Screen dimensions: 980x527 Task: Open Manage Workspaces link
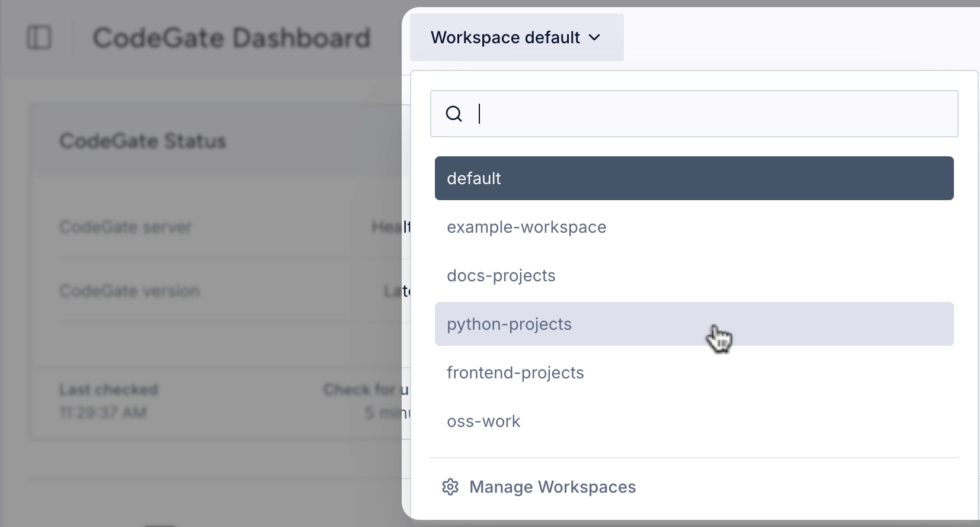point(552,487)
